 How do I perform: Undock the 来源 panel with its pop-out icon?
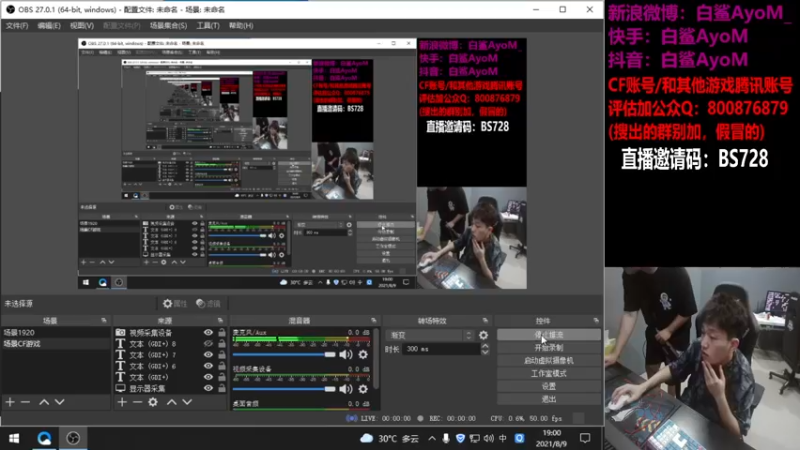220,320
